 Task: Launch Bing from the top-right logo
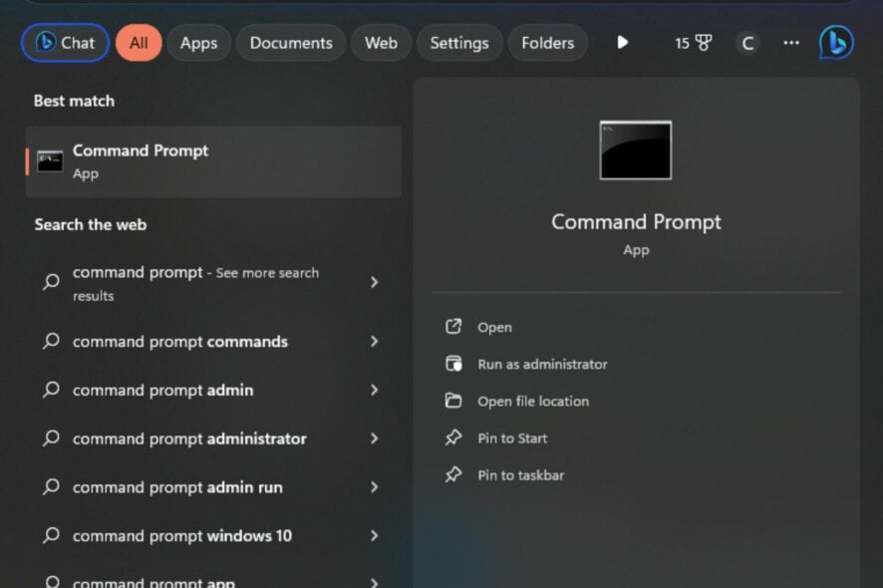836,43
